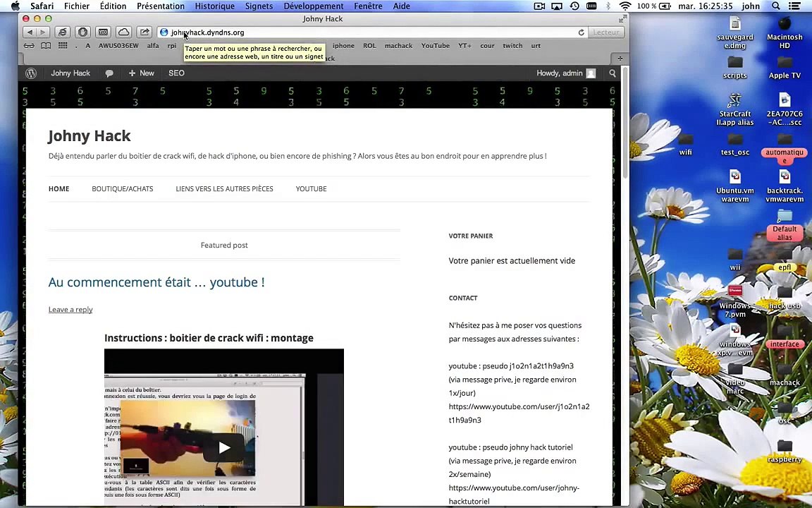The image size is (812, 508).
Task: Open post Au commencement était … youtube !
Action: click(x=156, y=282)
